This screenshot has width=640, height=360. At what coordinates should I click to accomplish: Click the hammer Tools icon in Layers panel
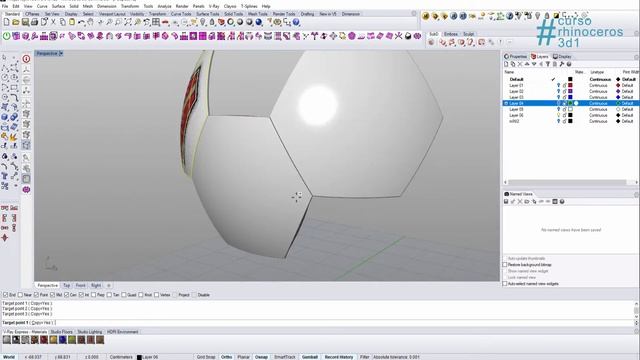click(562, 64)
